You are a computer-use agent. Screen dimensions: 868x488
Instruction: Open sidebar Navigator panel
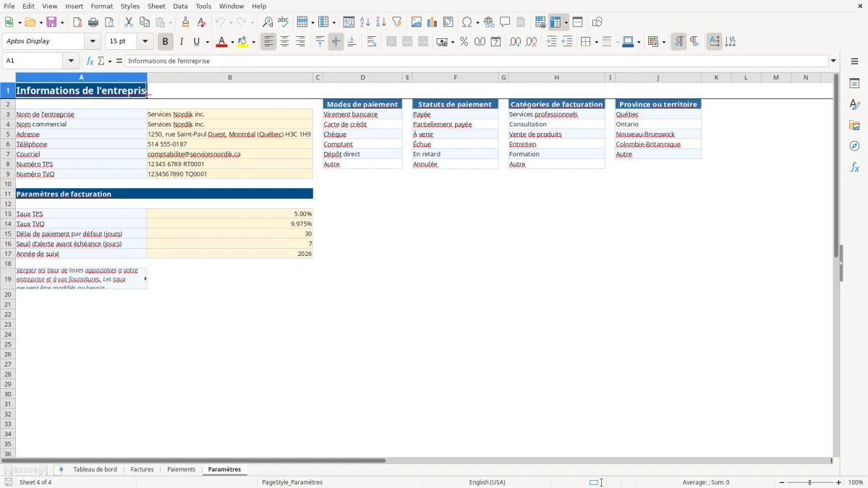(854, 146)
